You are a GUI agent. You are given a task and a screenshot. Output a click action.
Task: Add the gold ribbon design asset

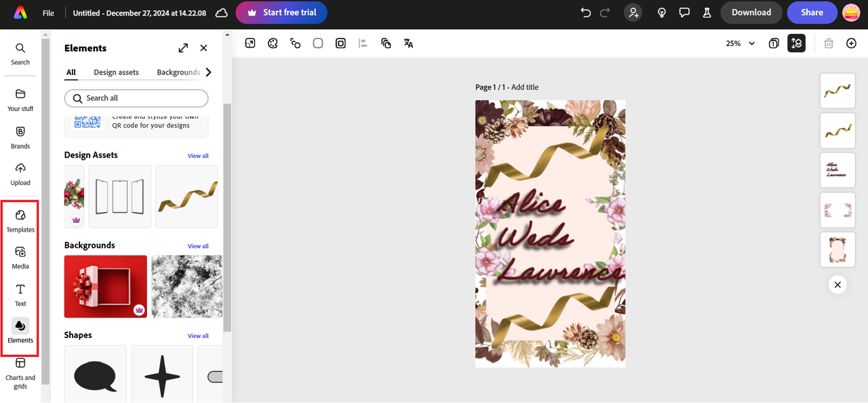(x=186, y=196)
